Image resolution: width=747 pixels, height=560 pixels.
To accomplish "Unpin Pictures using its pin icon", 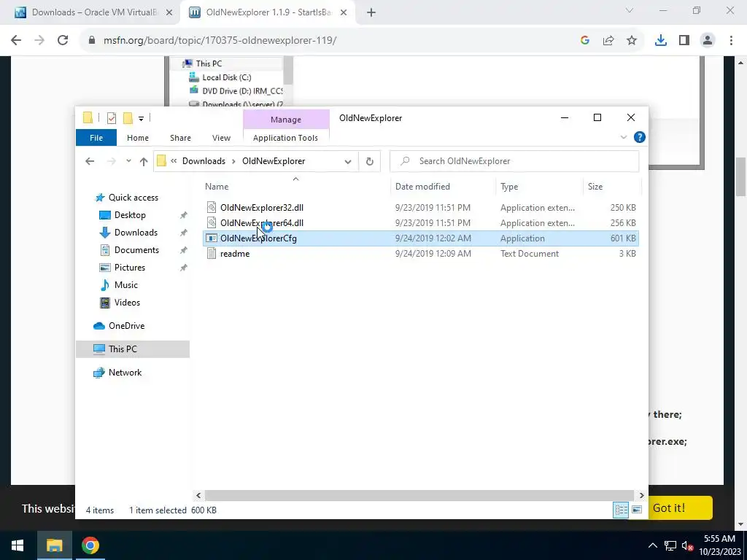I will (x=183, y=268).
